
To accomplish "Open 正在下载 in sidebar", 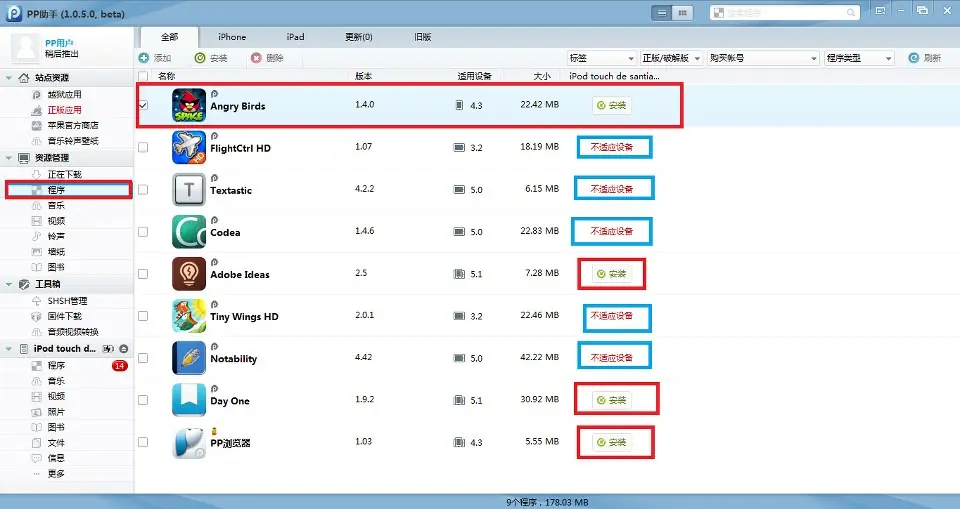I will (x=64, y=174).
